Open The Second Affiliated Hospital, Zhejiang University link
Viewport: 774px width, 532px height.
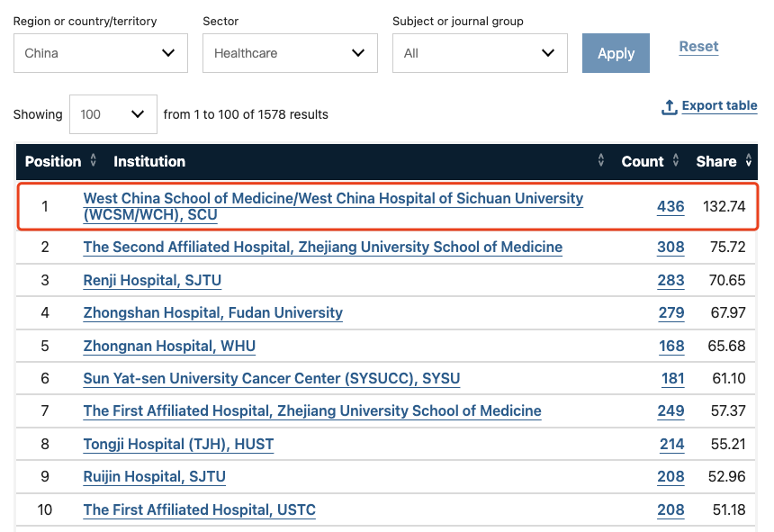[x=323, y=247]
